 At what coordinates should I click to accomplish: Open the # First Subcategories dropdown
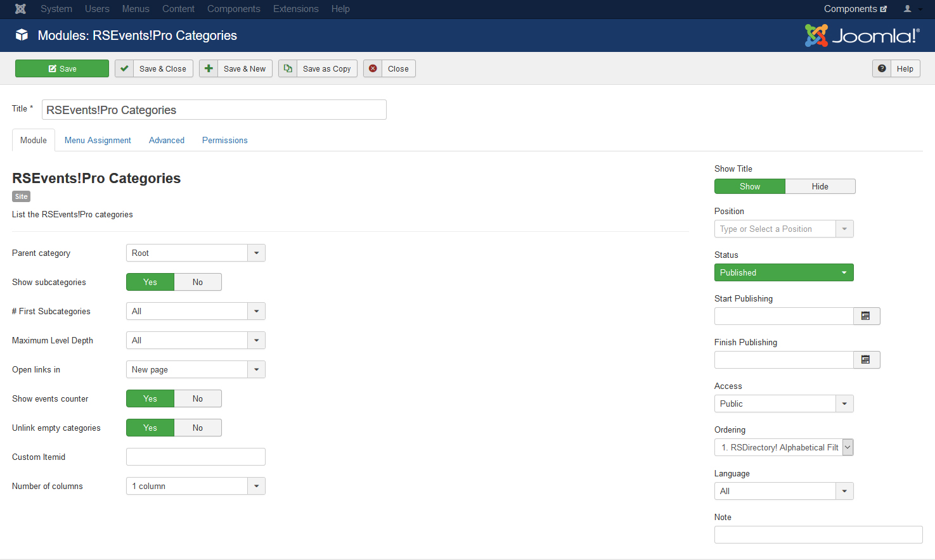coord(196,311)
